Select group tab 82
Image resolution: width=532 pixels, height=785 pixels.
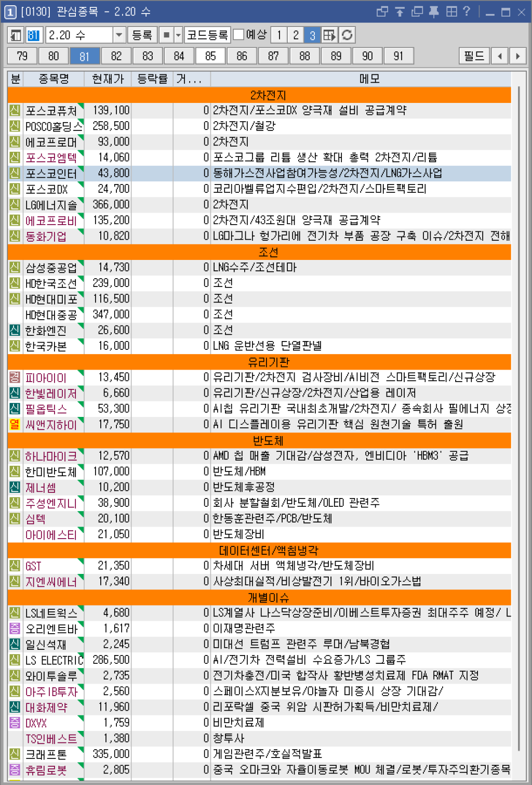point(116,56)
